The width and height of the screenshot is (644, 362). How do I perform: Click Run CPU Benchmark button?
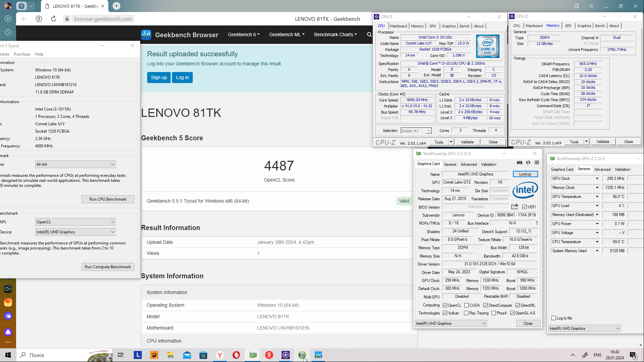108,199
